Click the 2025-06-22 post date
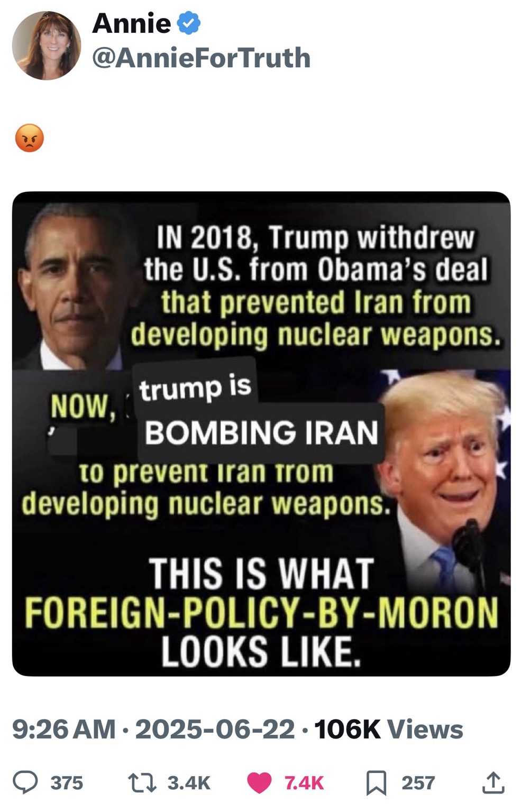Viewport: 521px width, 812px height. coord(215,730)
